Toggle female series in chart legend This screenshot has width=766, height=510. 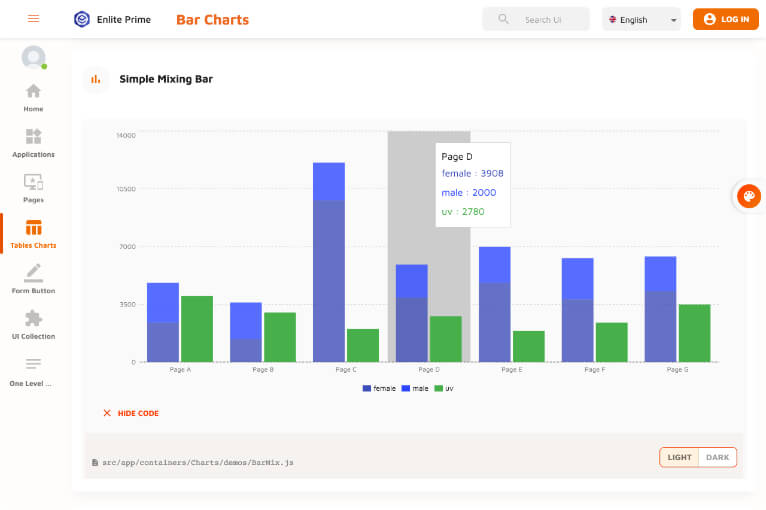[x=379, y=388]
